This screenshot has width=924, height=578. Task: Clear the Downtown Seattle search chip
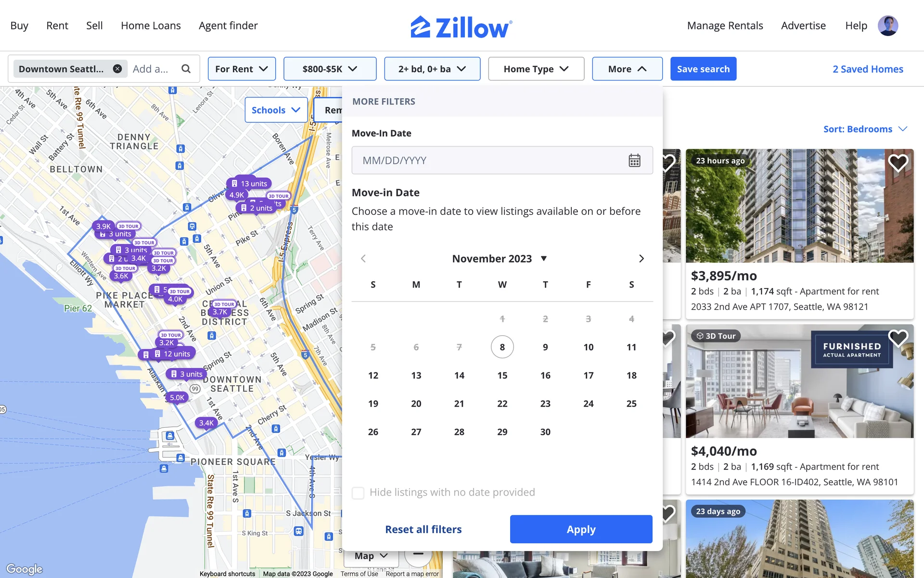117,69
